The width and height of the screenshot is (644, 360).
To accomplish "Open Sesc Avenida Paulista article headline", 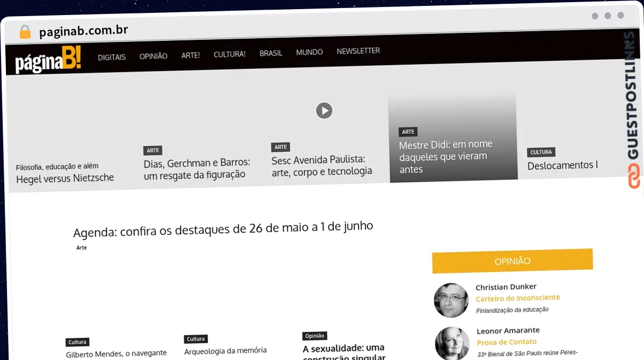I will click(322, 165).
